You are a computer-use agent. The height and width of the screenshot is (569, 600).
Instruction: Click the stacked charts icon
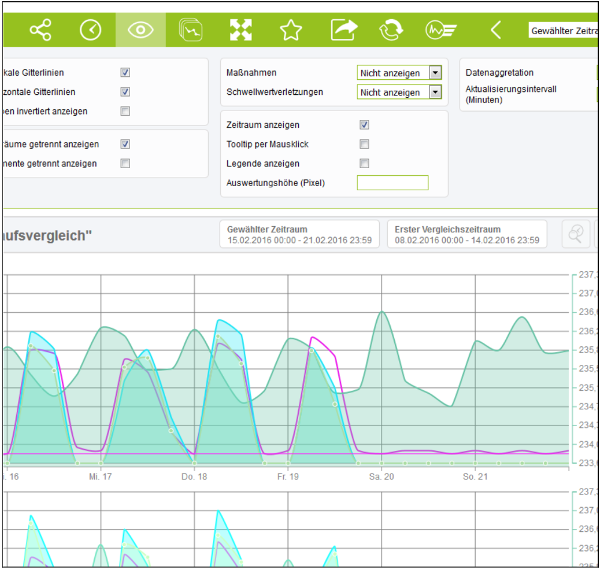(x=190, y=30)
